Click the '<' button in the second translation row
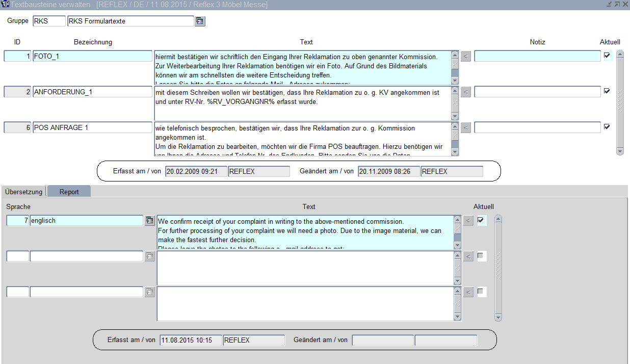The width and height of the screenshot is (630, 364). (468, 256)
